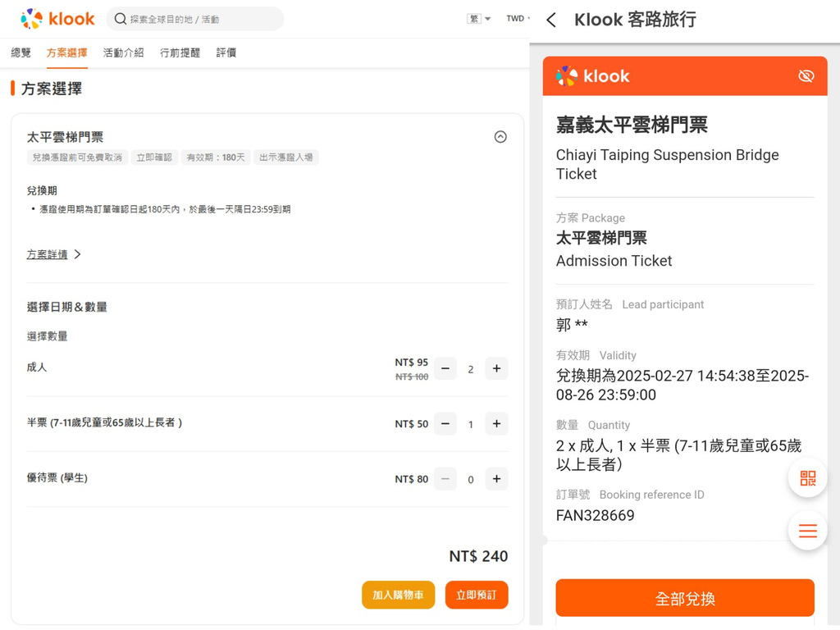Image resolution: width=840 pixels, height=630 pixels.
Task: Open the floating hamburger menu button
Action: 808,531
